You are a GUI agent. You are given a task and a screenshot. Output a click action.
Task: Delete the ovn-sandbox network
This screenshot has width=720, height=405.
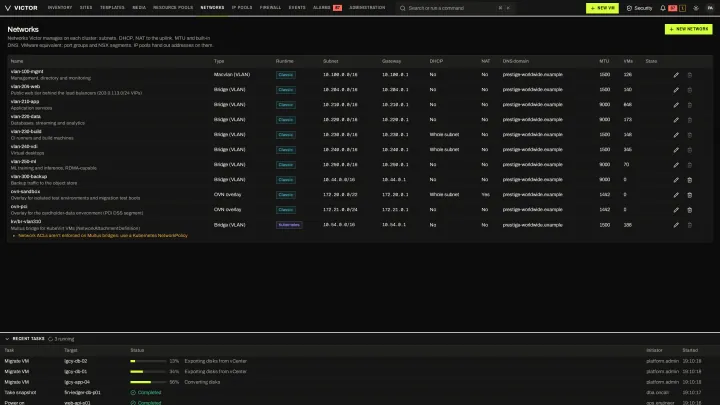689,195
